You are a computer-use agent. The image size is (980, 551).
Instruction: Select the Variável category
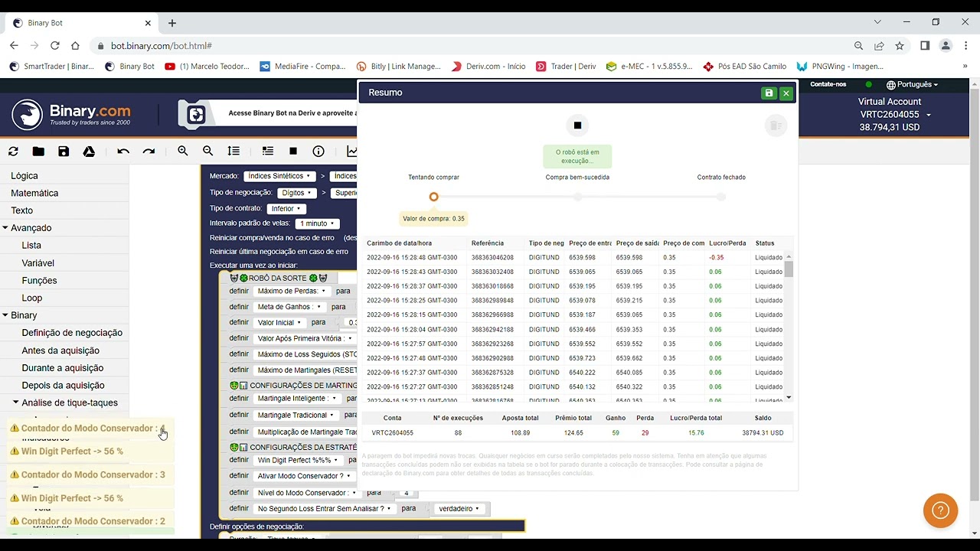tap(38, 263)
